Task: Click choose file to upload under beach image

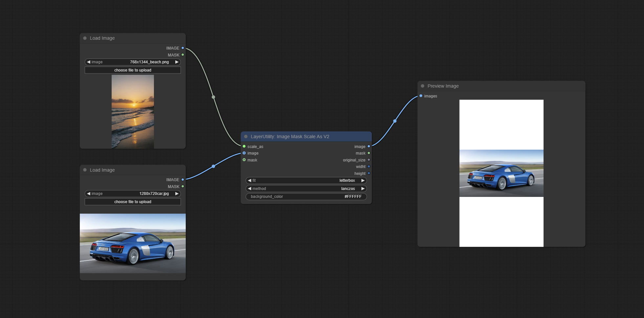Action: click(x=133, y=70)
